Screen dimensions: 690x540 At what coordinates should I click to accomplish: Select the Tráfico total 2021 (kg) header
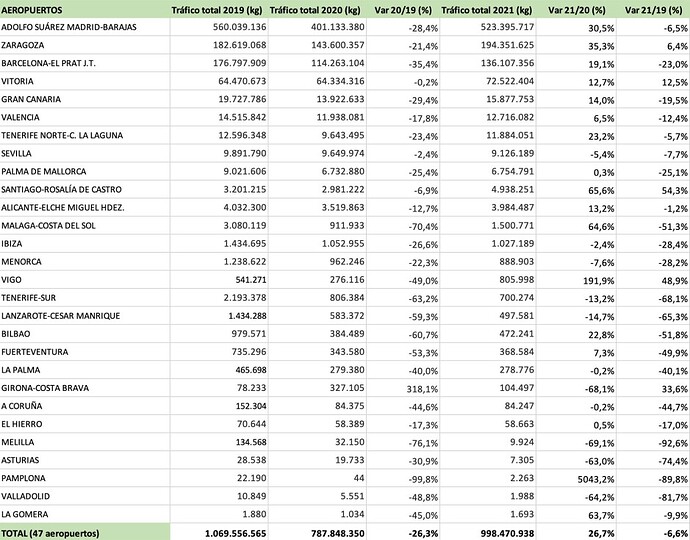pyautogui.click(x=487, y=10)
